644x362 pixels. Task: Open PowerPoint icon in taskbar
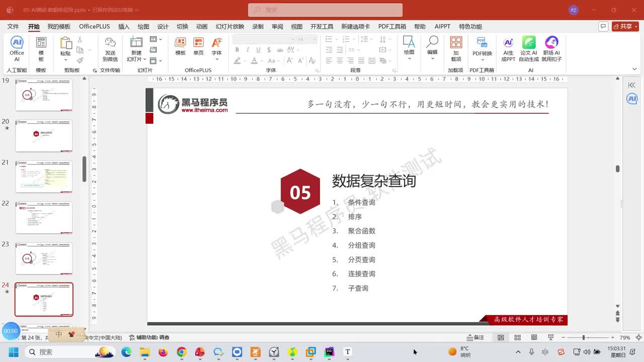[x=200, y=352]
